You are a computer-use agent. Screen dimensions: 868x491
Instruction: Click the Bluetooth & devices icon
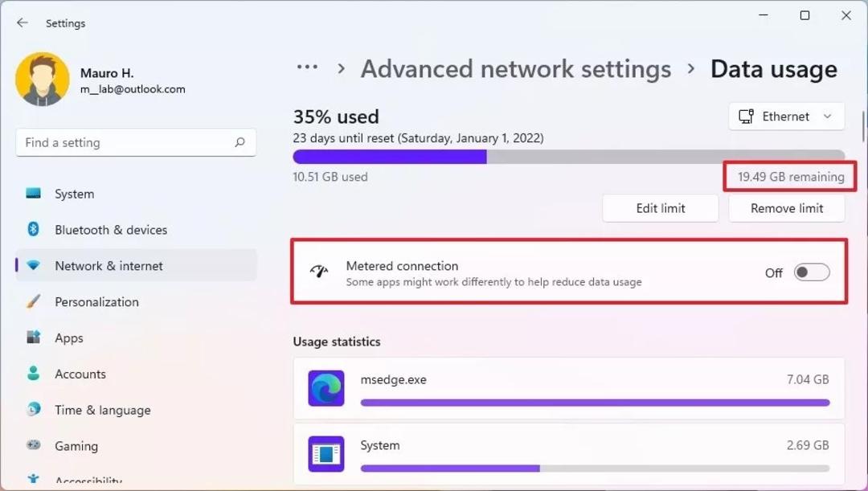click(x=33, y=229)
